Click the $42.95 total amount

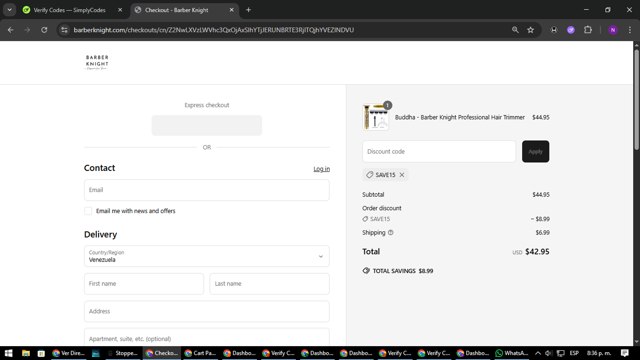point(537,251)
